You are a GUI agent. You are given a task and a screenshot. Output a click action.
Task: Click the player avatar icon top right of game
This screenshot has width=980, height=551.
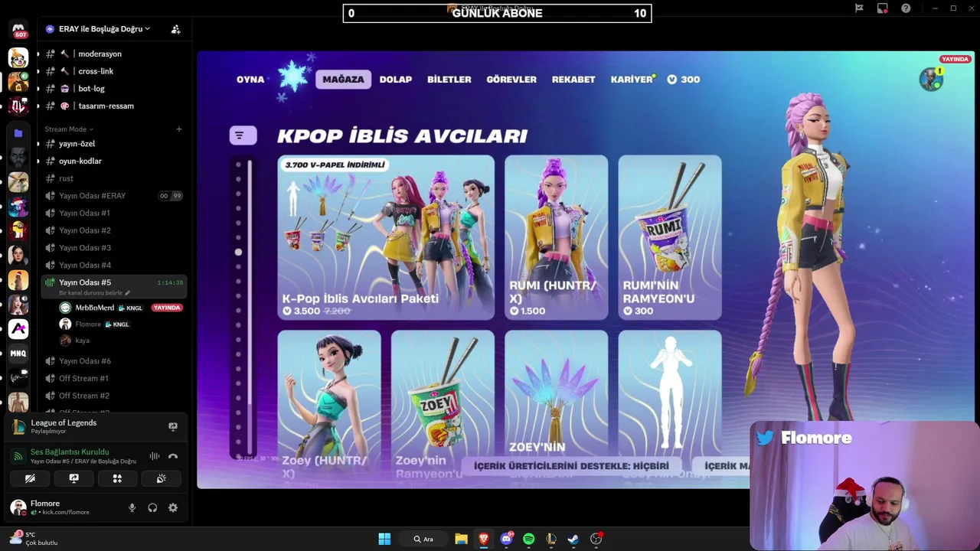click(x=931, y=80)
